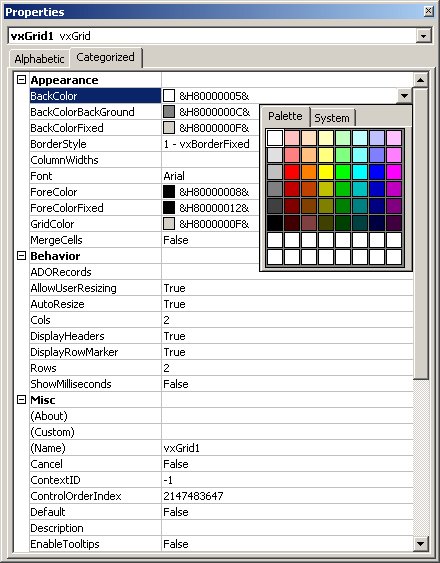The width and height of the screenshot is (440, 563).
Task: Choose the black palette swatch
Action: pyautogui.click(x=275, y=223)
